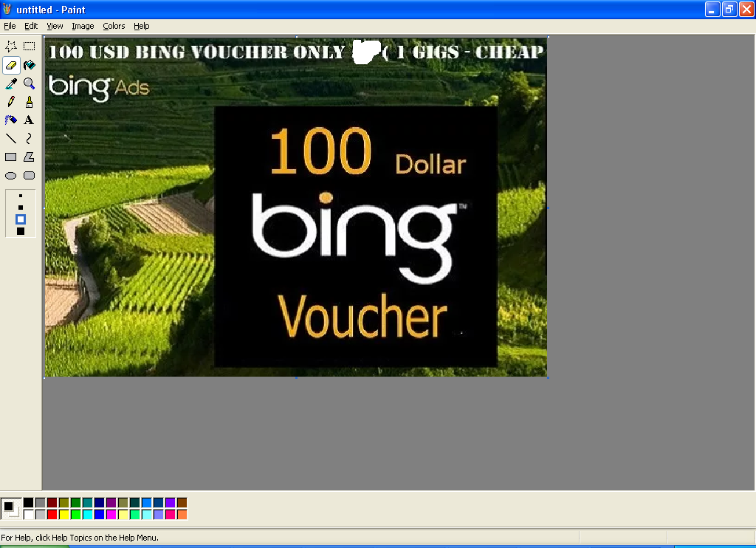Screen dimensions: 756x548
Task: Choose the Airbrush spray tool
Action: click(x=10, y=120)
